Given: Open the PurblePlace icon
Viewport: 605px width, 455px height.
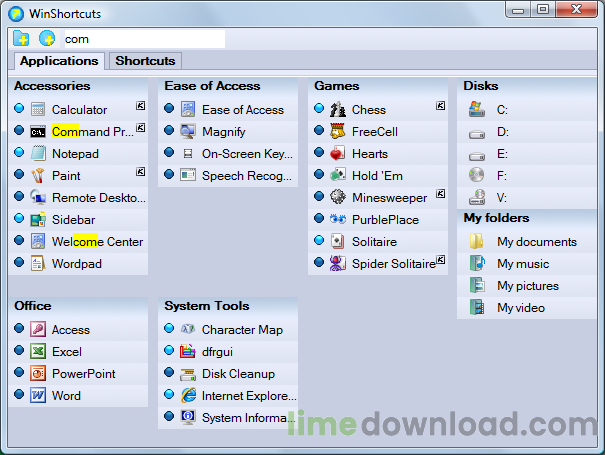Looking at the screenshot, I should [x=338, y=219].
